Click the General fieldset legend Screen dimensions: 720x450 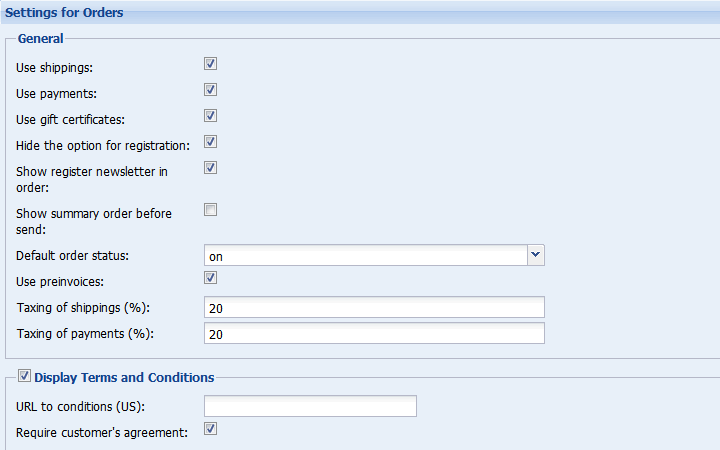(x=40, y=39)
